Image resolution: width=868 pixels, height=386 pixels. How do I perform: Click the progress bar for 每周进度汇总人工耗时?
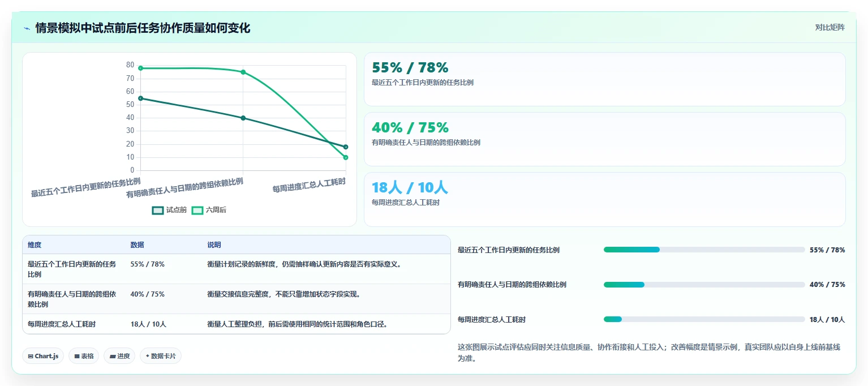click(704, 320)
